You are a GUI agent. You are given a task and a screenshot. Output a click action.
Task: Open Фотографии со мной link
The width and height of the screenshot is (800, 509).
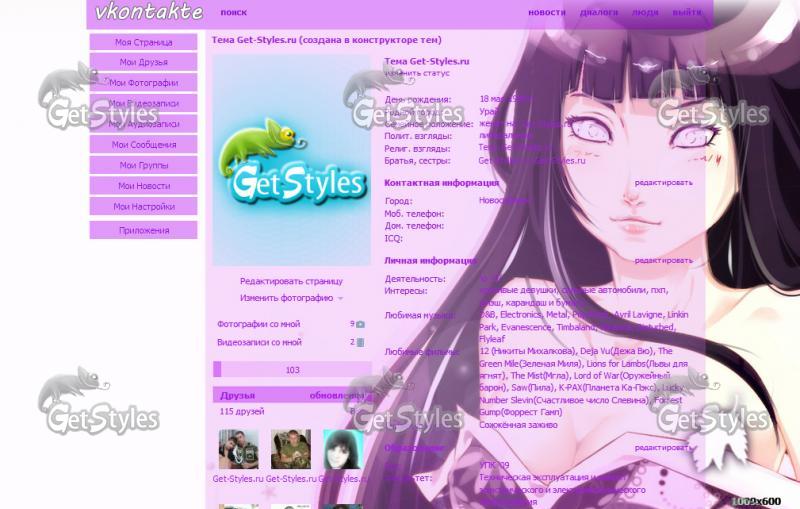pos(259,324)
